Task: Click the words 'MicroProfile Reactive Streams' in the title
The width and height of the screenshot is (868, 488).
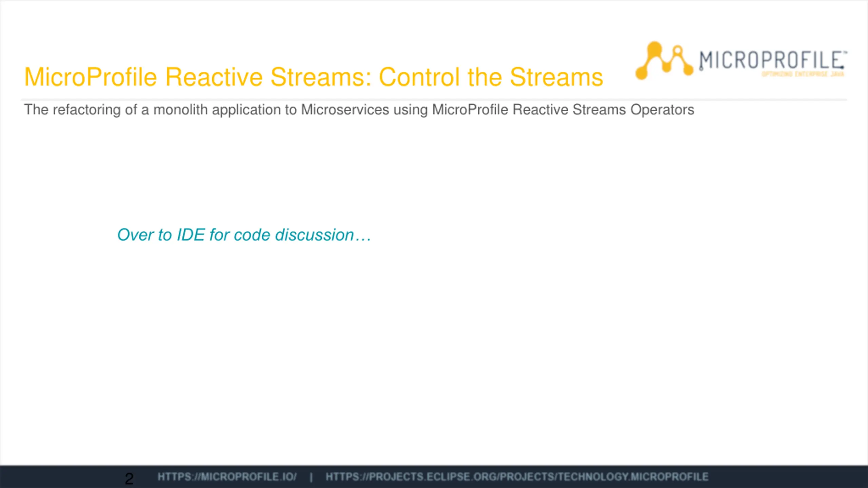Action: tap(197, 77)
